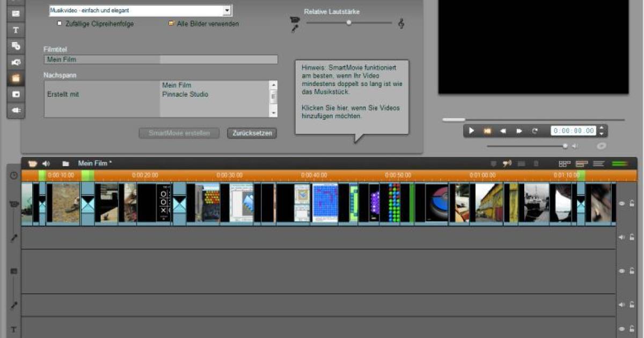Hide the overlay track with eye icon
644x338 pixels.
[622, 271]
